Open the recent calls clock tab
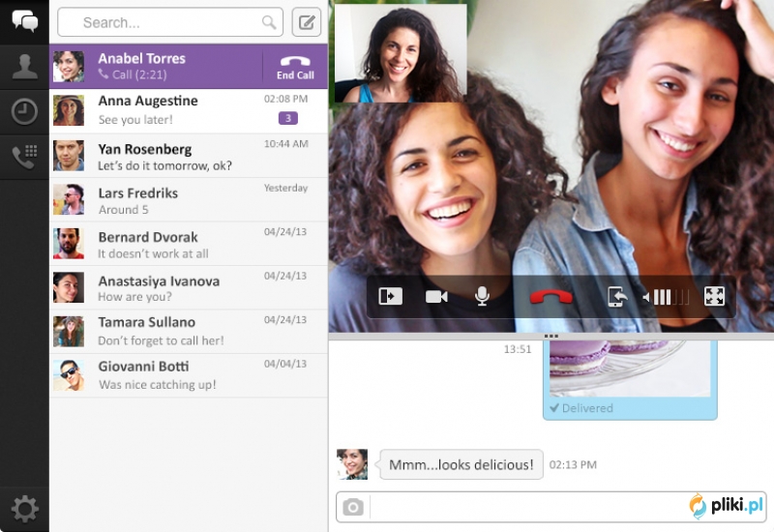The width and height of the screenshot is (774, 532). click(25, 111)
